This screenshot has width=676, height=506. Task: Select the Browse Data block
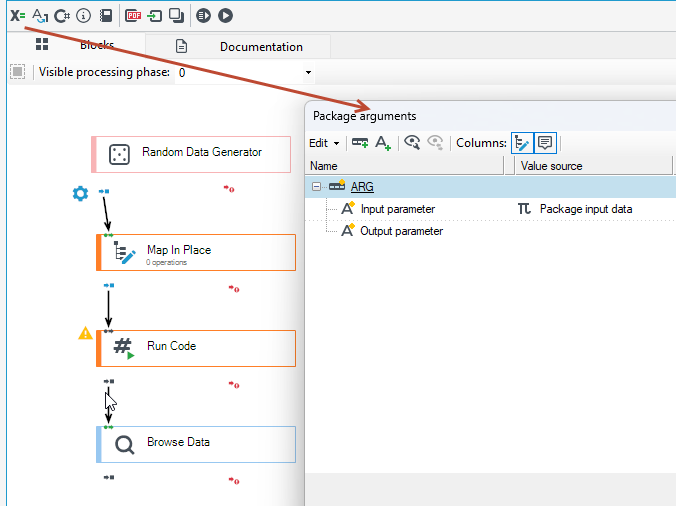click(x=196, y=444)
